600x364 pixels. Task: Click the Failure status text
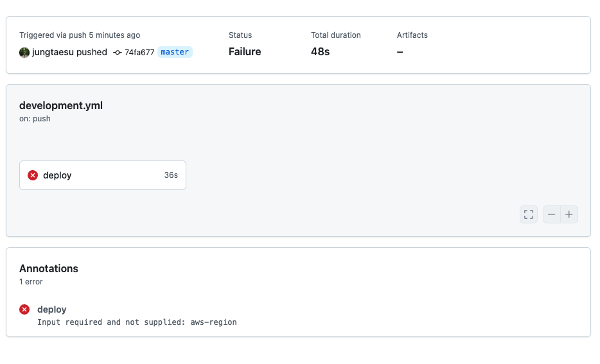[x=245, y=51]
